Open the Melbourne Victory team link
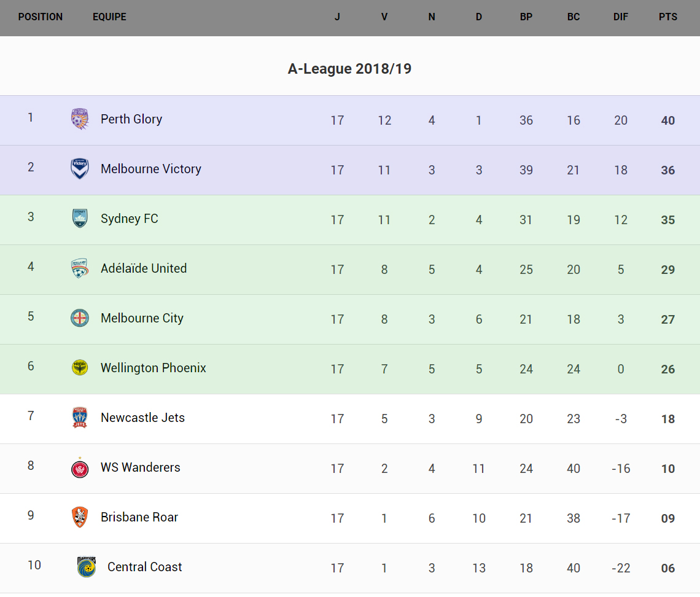700x597 pixels. coord(151,169)
